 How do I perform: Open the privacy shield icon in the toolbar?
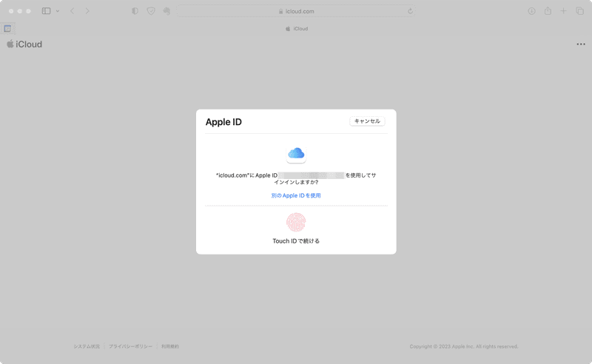pyautogui.click(x=151, y=11)
